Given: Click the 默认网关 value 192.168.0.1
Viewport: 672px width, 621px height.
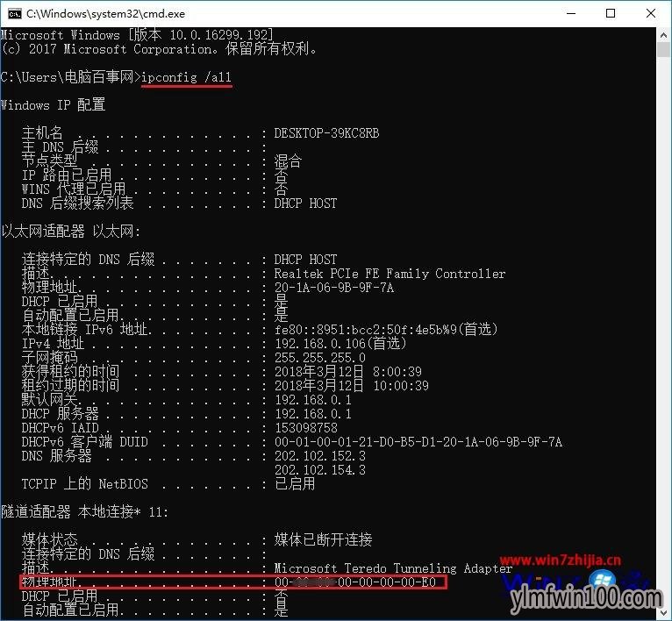Looking at the screenshot, I should 313,400.
